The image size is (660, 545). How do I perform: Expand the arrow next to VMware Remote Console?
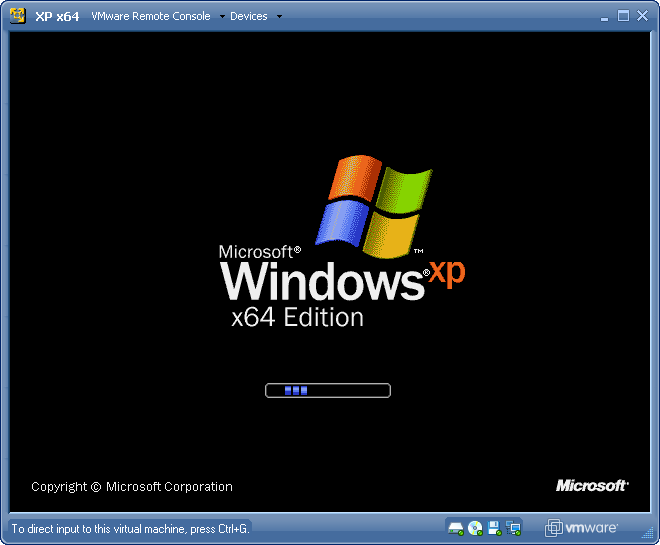[x=222, y=16]
